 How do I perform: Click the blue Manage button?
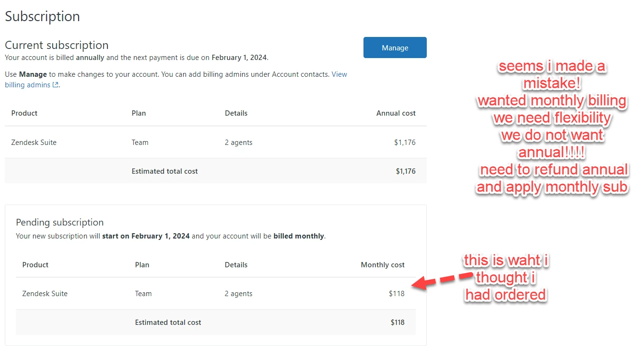point(395,48)
